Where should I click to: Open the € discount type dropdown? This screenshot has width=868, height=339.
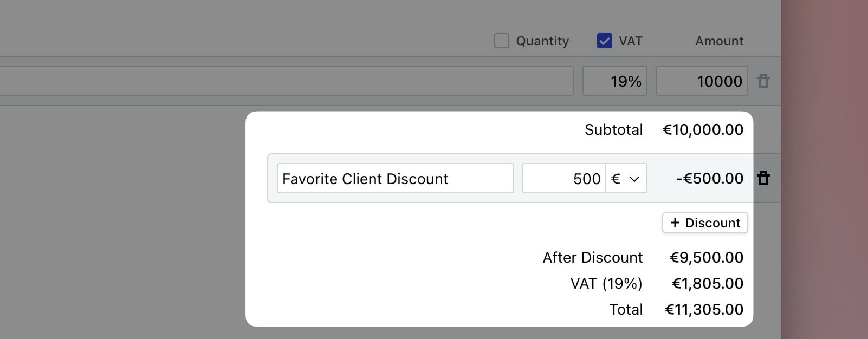pos(626,179)
